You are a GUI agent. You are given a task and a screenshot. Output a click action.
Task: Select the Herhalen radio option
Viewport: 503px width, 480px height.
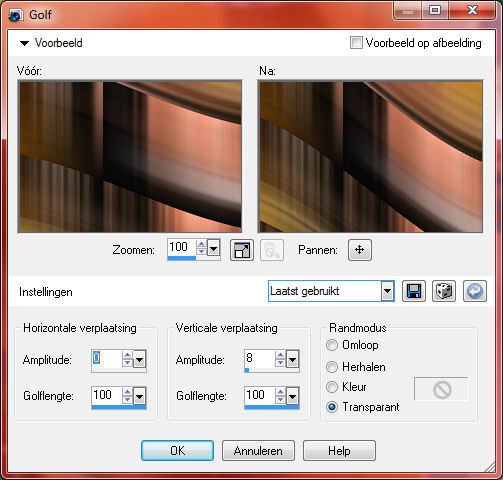point(332,367)
